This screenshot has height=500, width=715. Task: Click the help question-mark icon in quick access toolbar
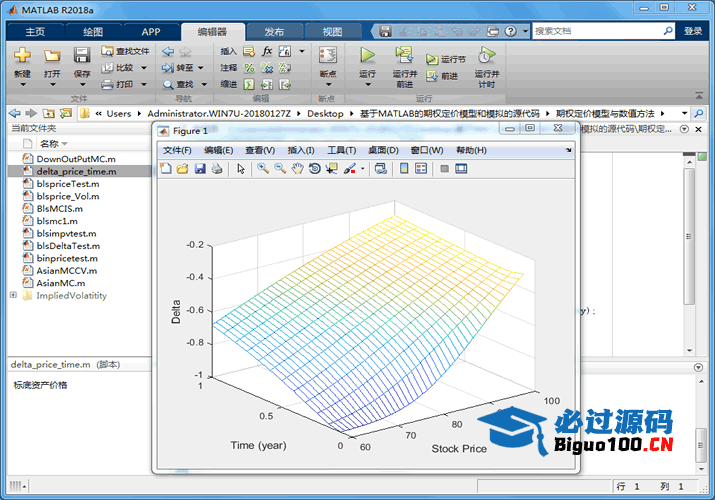[x=511, y=31]
